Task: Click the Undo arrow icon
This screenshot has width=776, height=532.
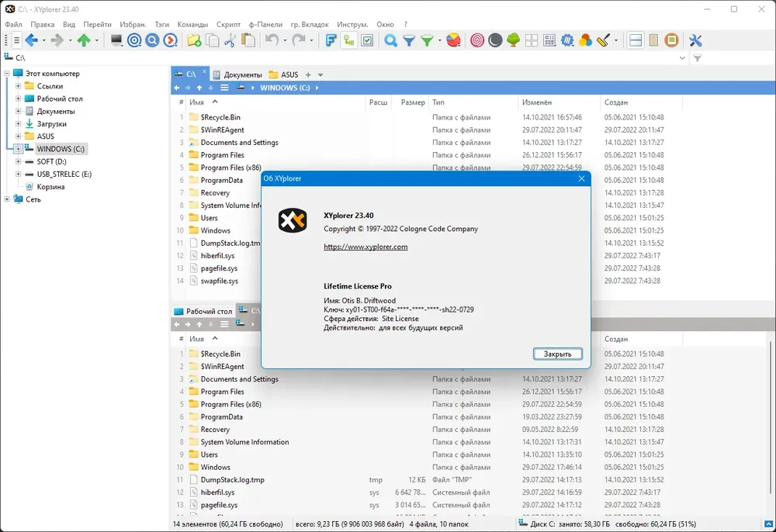Action: click(x=272, y=40)
